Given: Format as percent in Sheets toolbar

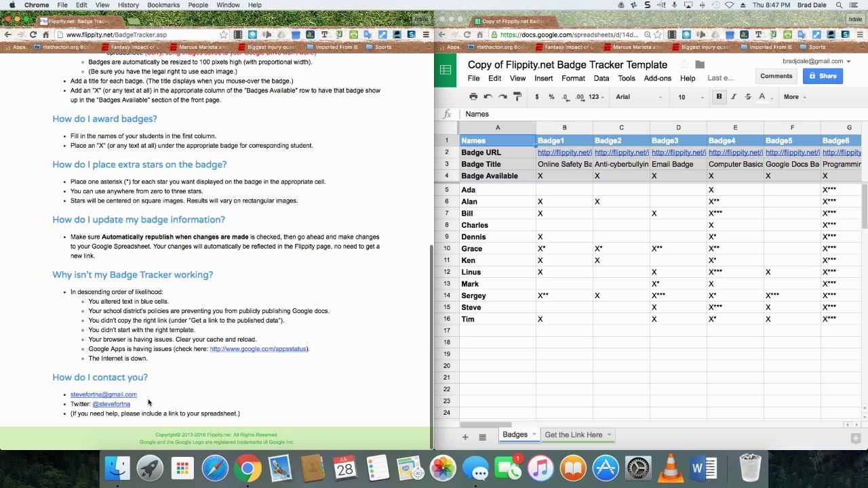Looking at the screenshot, I should (x=551, y=97).
